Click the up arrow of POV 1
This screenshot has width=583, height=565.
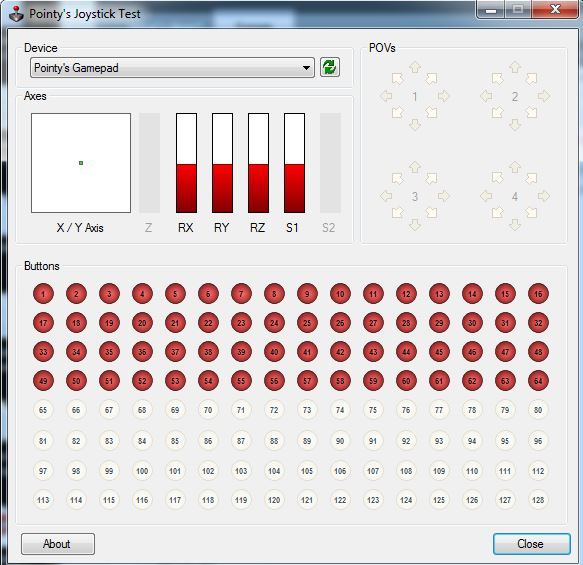(415, 67)
